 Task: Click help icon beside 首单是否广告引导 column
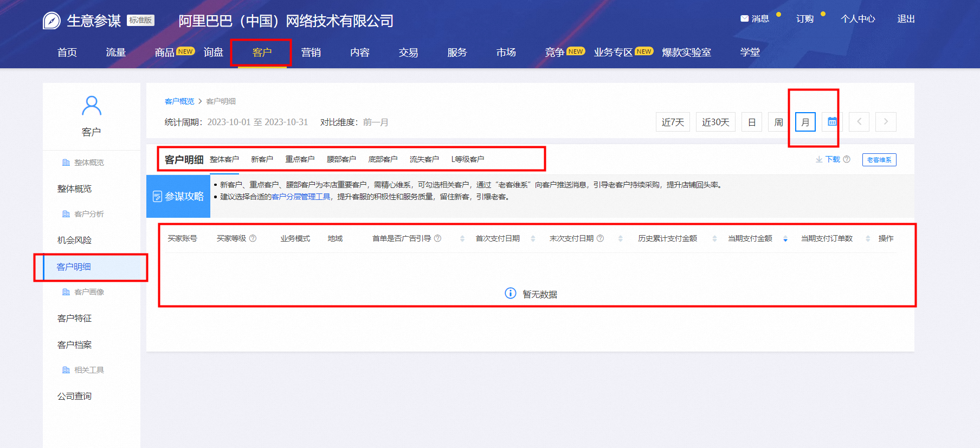pyautogui.click(x=438, y=238)
